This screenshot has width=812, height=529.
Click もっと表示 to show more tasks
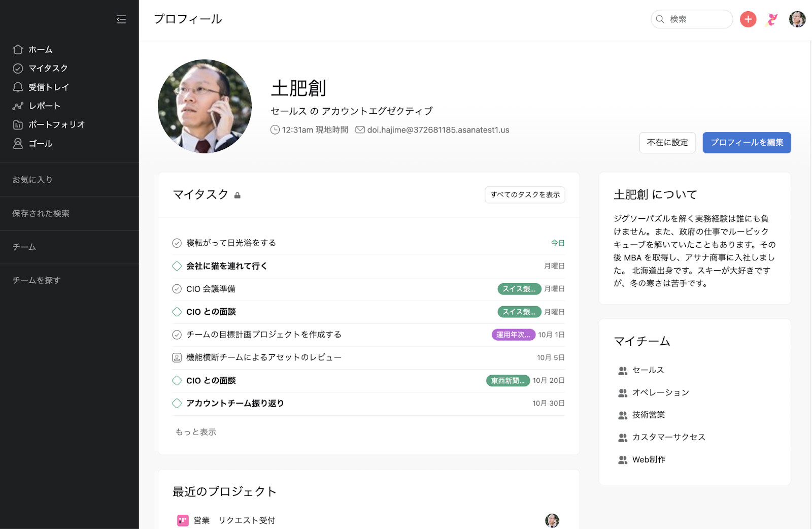click(x=196, y=432)
